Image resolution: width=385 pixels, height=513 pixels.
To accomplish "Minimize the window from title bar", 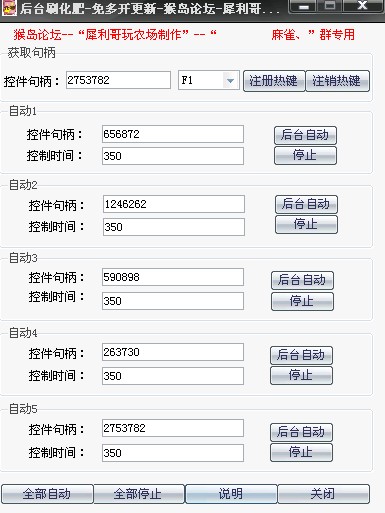I will coord(303,6).
